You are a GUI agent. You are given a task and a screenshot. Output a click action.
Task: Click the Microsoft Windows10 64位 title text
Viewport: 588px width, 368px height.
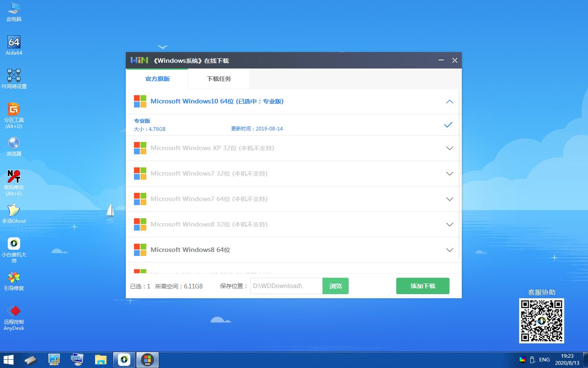[x=217, y=101]
